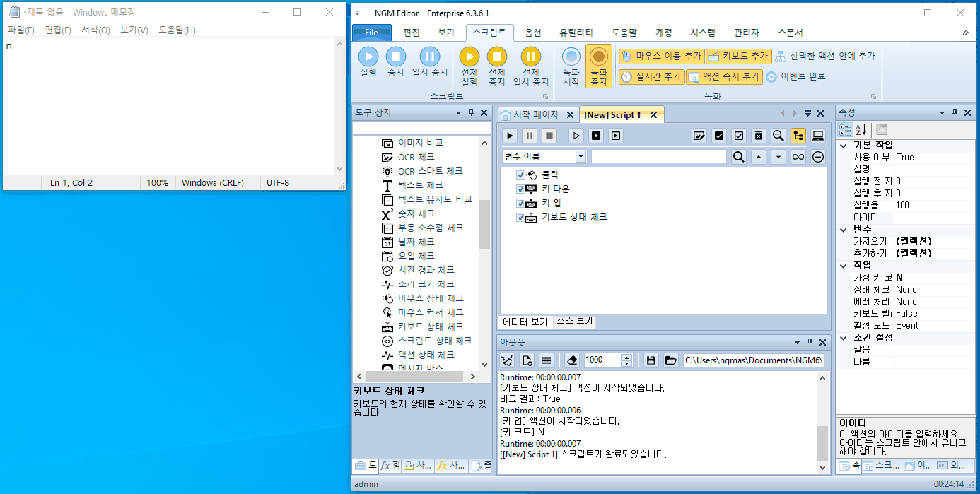The height and width of the screenshot is (494, 980).
Task: Open the 속성 panel dropdown arrow
Action: (x=942, y=113)
